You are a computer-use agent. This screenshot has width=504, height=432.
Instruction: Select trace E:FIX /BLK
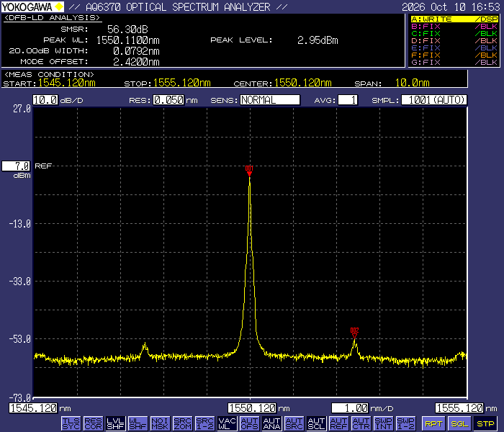pyautogui.click(x=454, y=48)
